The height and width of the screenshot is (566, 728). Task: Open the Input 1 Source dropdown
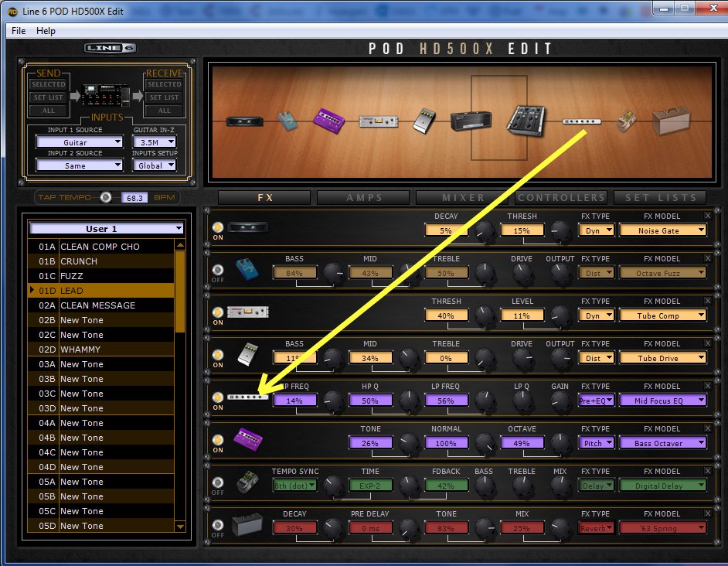(80, 141)
